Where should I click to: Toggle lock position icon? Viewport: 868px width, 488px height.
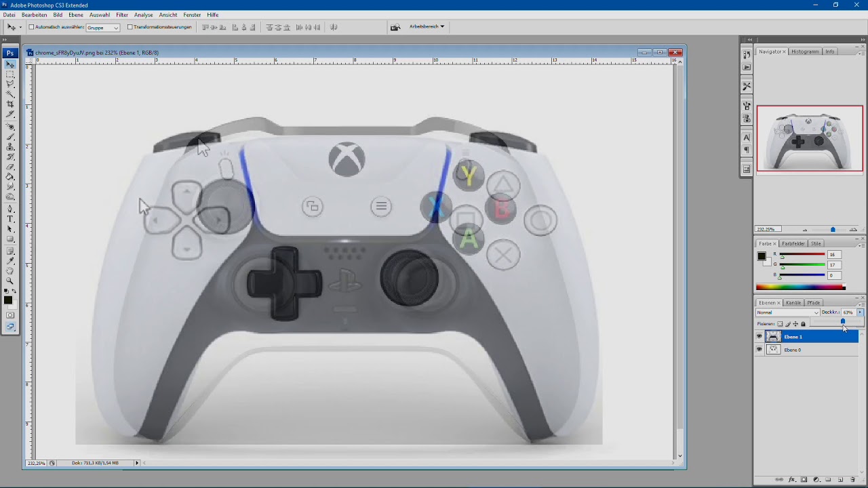pos(795,324)
